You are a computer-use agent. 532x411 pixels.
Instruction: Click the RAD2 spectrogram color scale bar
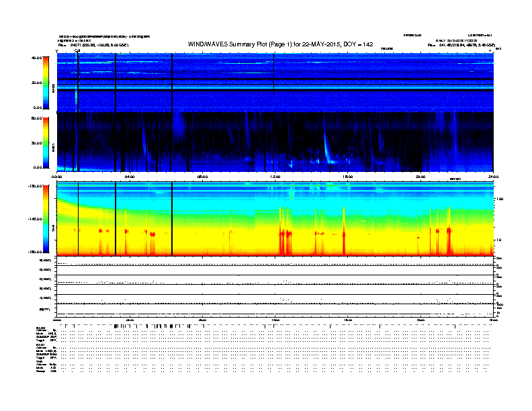point(46,83)
